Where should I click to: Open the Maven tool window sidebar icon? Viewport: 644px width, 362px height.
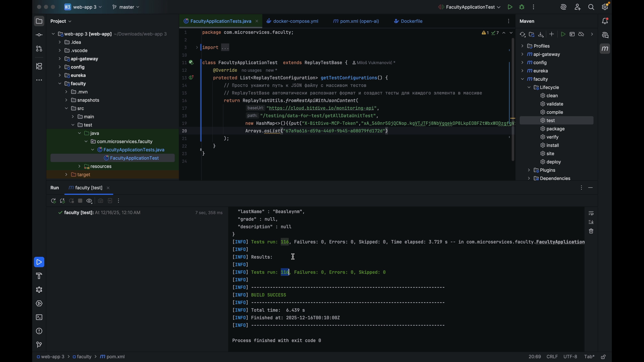(x=605, y=49)
